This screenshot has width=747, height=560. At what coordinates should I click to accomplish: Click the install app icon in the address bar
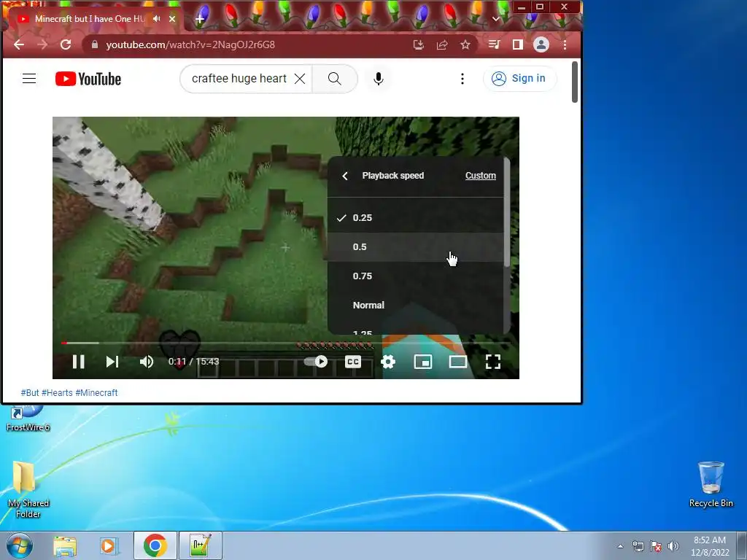[418, 44]
